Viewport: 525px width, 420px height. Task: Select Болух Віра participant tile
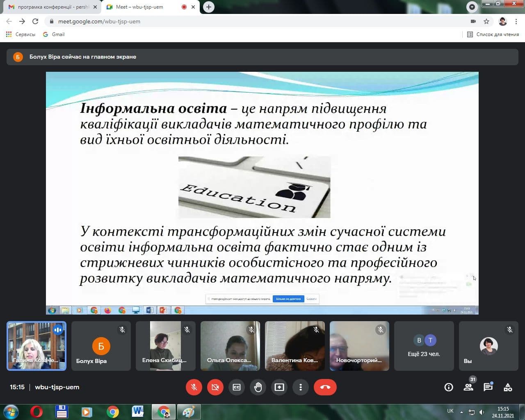[x=101, y=346]
